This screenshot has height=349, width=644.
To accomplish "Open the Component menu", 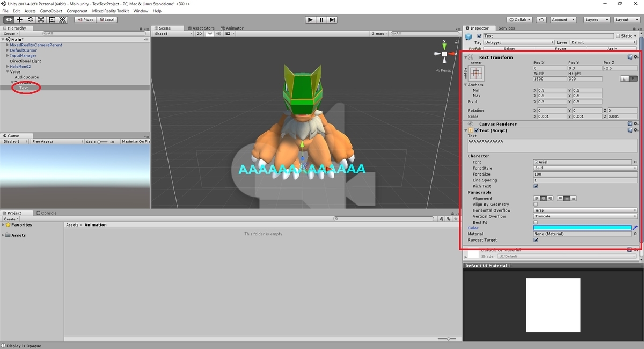I will (77, 11).
